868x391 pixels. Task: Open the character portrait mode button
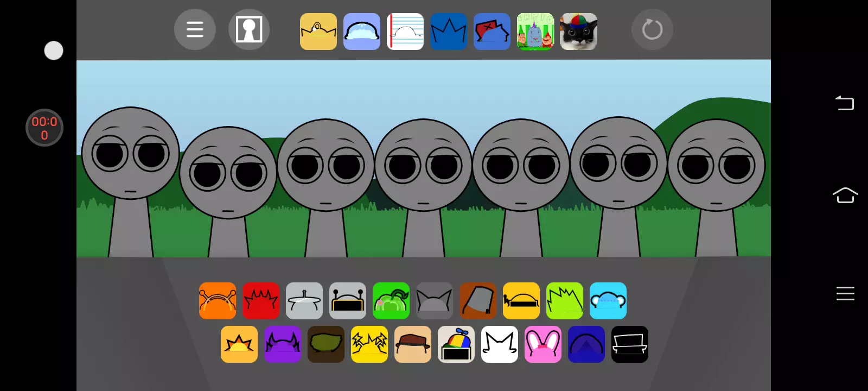[x=249, y=29]
